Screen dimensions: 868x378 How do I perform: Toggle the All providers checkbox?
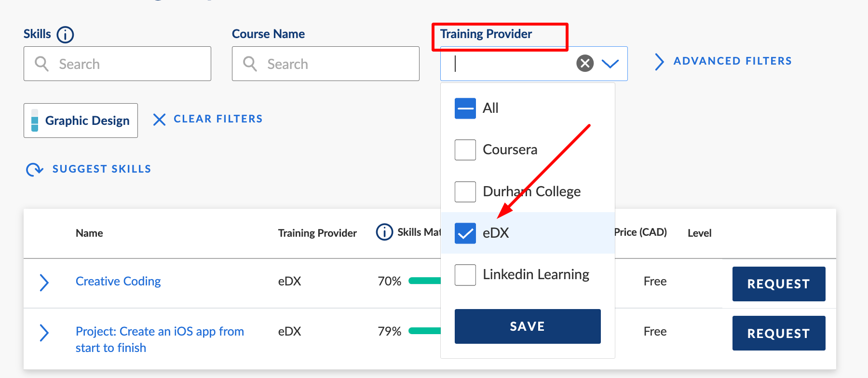[465, 108]
